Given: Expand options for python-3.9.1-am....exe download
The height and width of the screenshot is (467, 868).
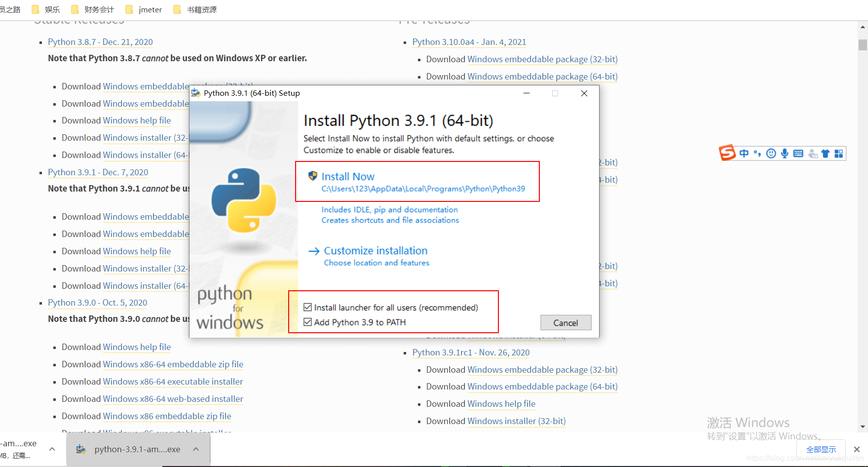Looking at the screenshot, I should (x=196, y=449).
